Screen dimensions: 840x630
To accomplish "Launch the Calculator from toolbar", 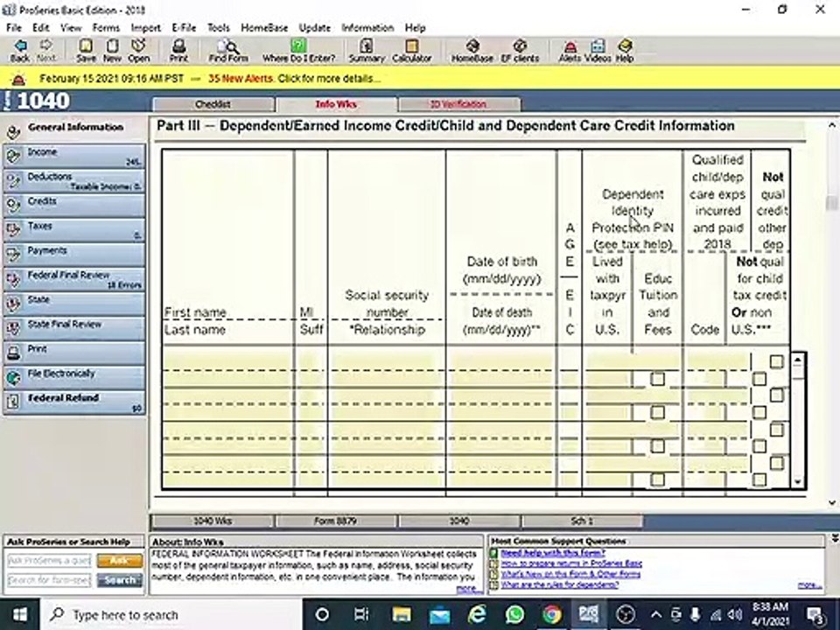I will [411, 51].
